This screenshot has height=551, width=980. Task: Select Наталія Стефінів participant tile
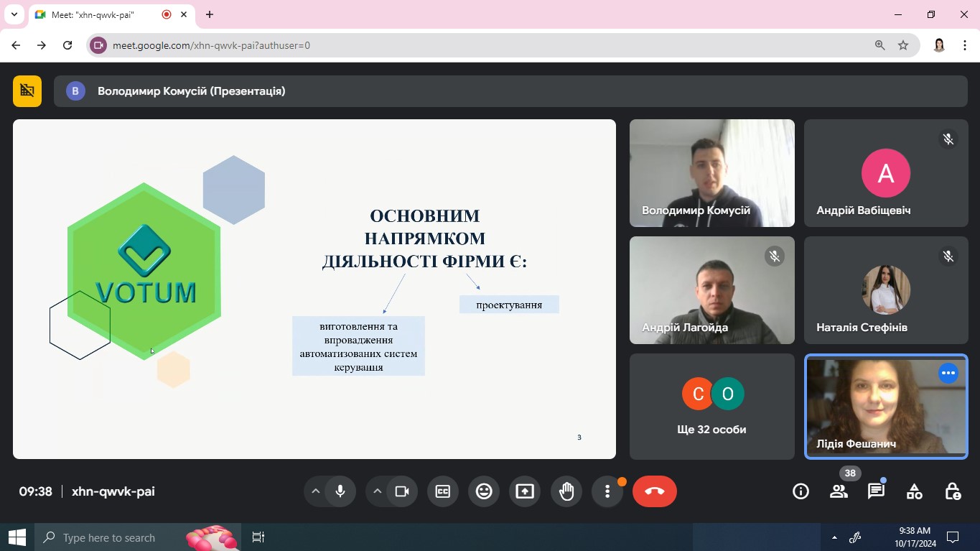(886, 290)
